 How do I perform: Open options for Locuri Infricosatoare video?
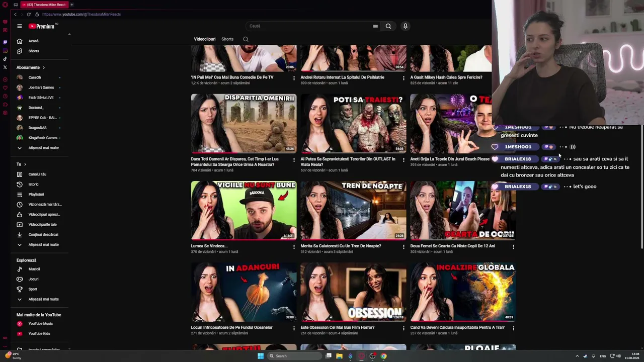[x=294, y=328]
